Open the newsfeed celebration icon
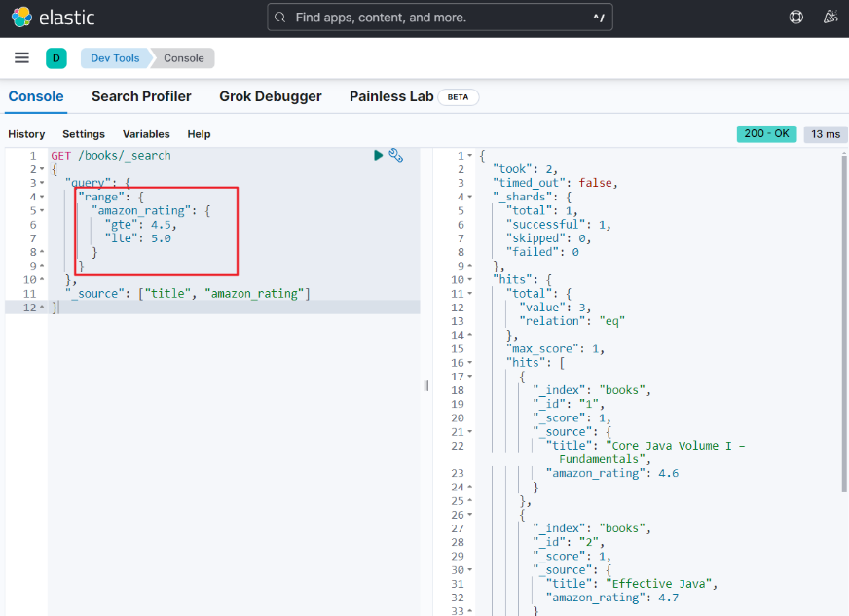 831,18
